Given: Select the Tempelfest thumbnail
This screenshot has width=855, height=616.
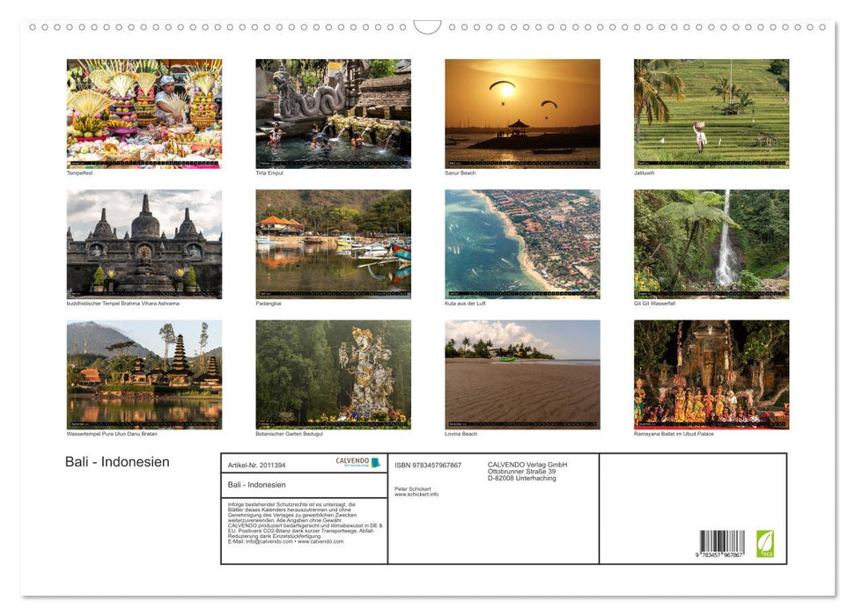Looking at the screenshot, I should [x=144, y=113].
